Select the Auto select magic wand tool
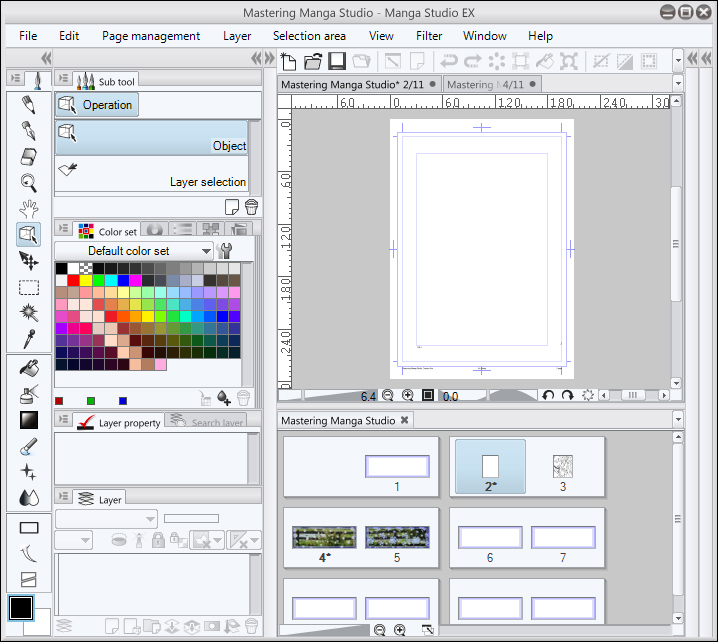Viewport: 718px width, 642px height. tap(28, 313)
